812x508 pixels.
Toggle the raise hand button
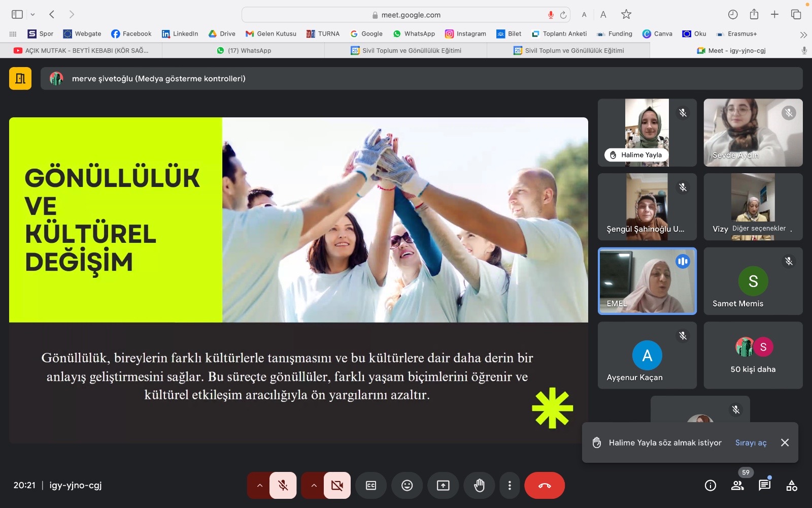(479, 486)
